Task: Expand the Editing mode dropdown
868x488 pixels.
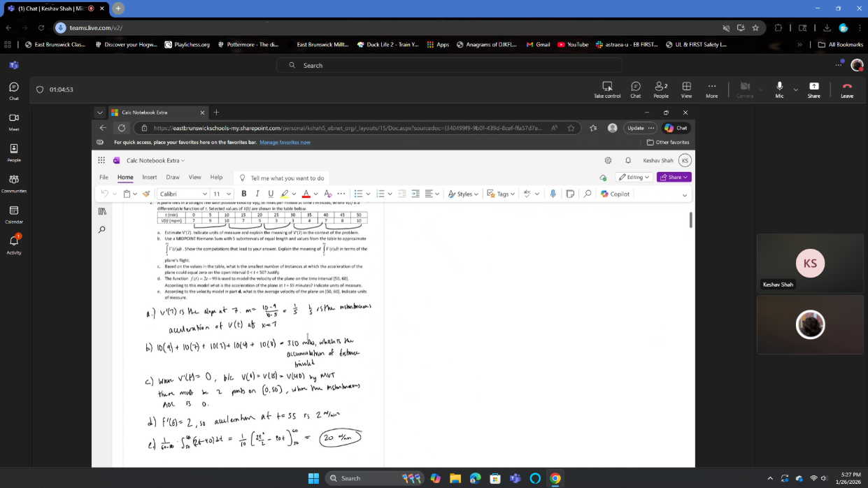Action: pyautogui.click(x=634, y=177)
